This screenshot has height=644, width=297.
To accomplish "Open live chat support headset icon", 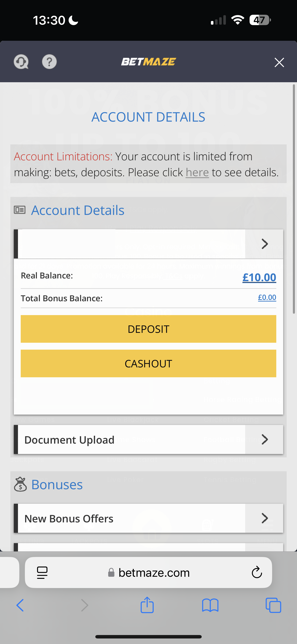I will (x=21, y=62).
